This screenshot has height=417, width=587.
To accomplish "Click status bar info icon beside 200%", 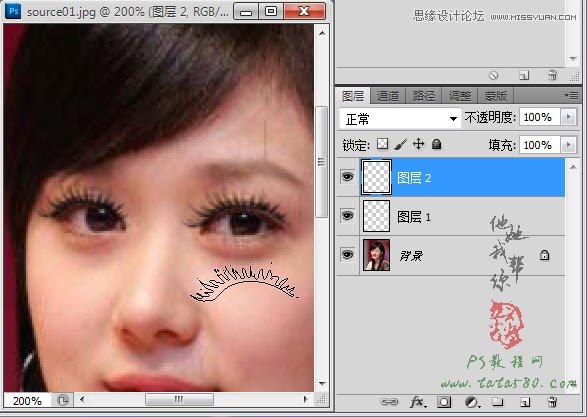I will pyautogui.click(x=63, y=401).
